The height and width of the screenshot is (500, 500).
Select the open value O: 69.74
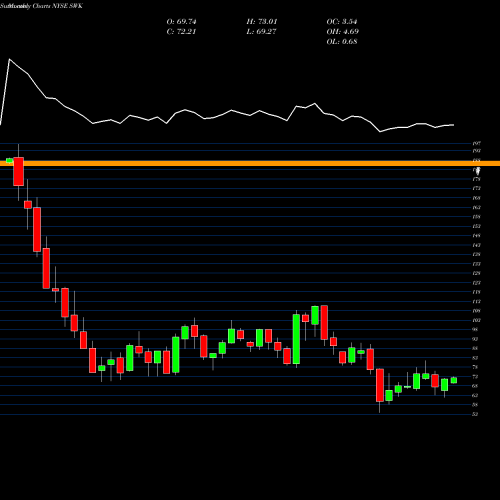click(181, 22)
